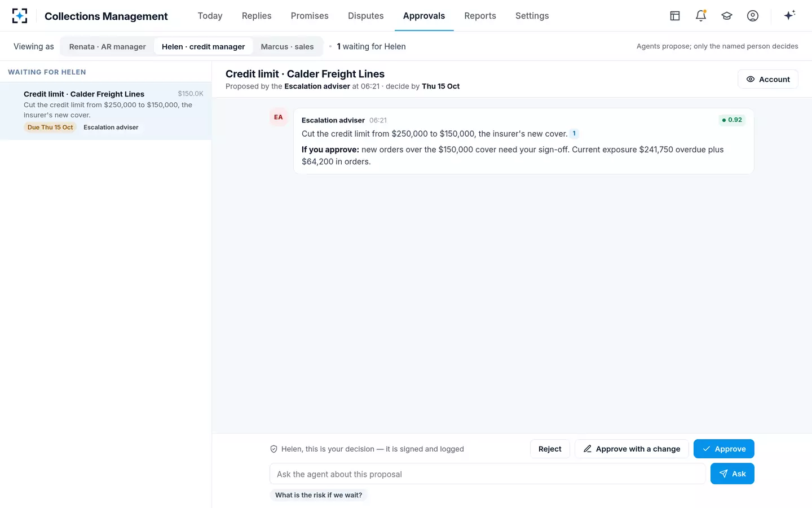Click the 0.92 confidence badge
The width and height of the screenshot is (812, 508).
[732, 120]
